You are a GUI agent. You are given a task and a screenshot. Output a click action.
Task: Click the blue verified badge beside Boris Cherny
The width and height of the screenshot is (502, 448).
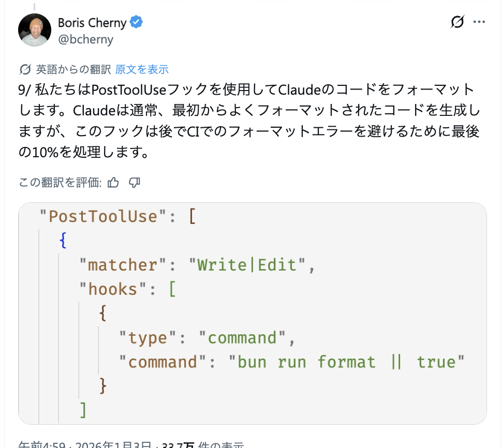click(137, 22)
